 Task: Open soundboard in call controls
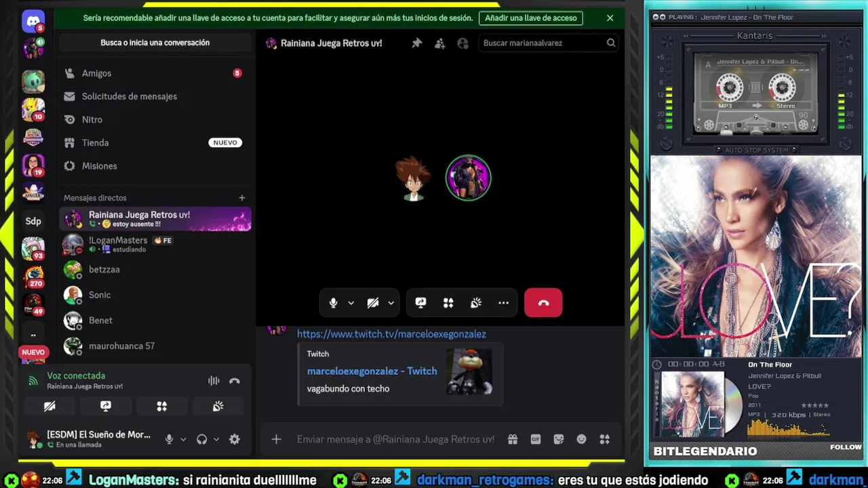[476, 303]
